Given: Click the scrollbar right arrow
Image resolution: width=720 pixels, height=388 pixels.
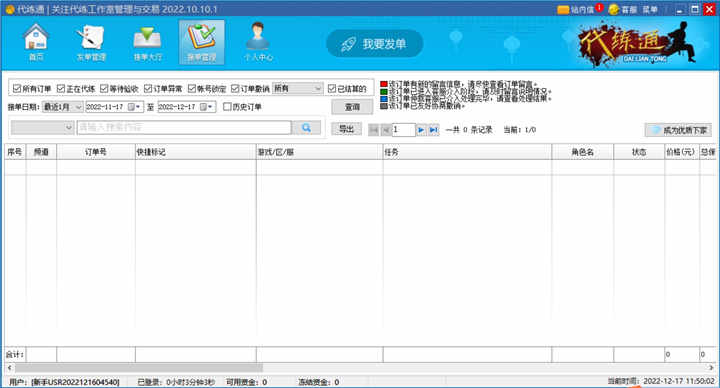Looking at the screenshot, I should 711,368.
